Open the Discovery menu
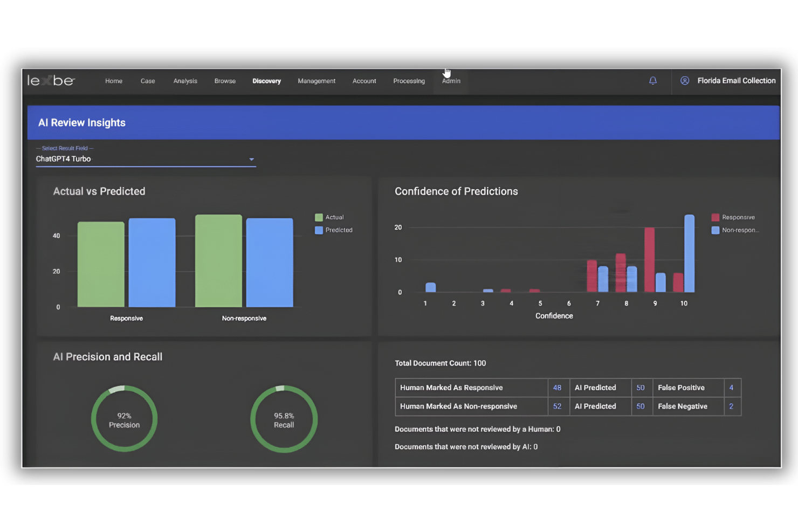This screenshot has width=798, height=532. (x=266, y=81)
